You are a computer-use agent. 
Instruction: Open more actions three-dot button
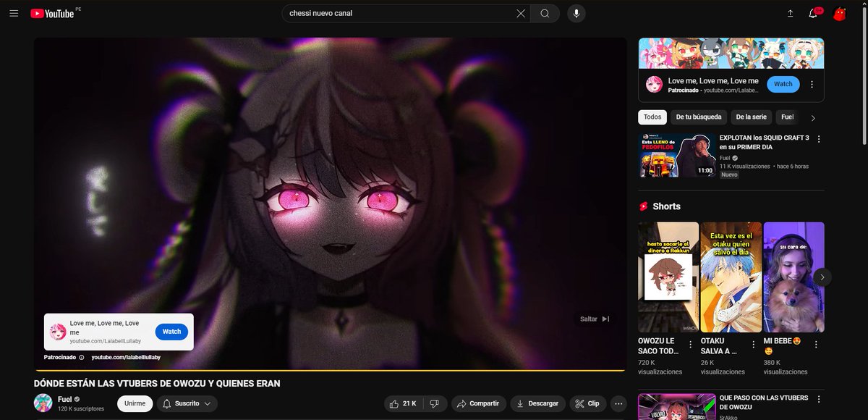pyautogui.click(x=618, y=403)
